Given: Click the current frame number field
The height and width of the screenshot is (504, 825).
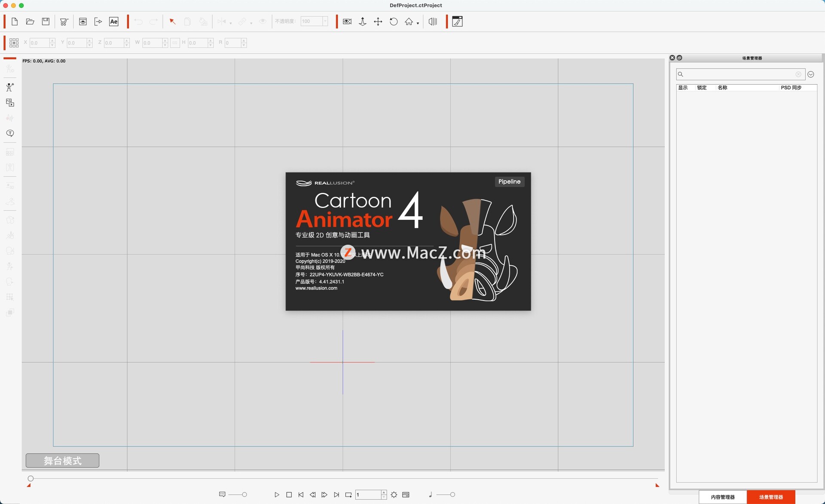Looking at the screenshot, I should pos(368,495).
